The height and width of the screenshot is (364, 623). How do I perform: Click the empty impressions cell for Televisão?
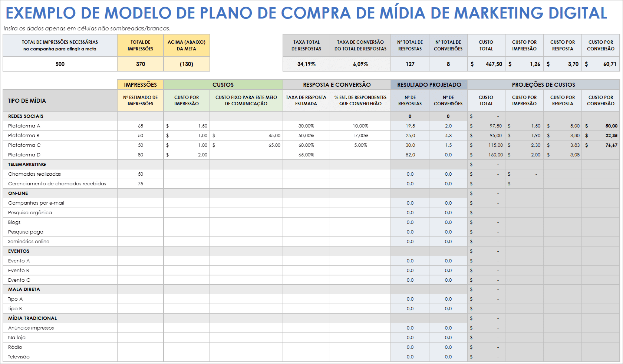pos(141,357)
